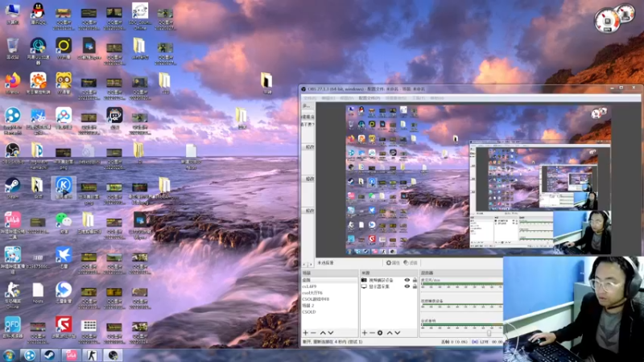Switch to OBS Studio on taskbar
This screenshot has height=362, width=644.
(x=114, y=355)
